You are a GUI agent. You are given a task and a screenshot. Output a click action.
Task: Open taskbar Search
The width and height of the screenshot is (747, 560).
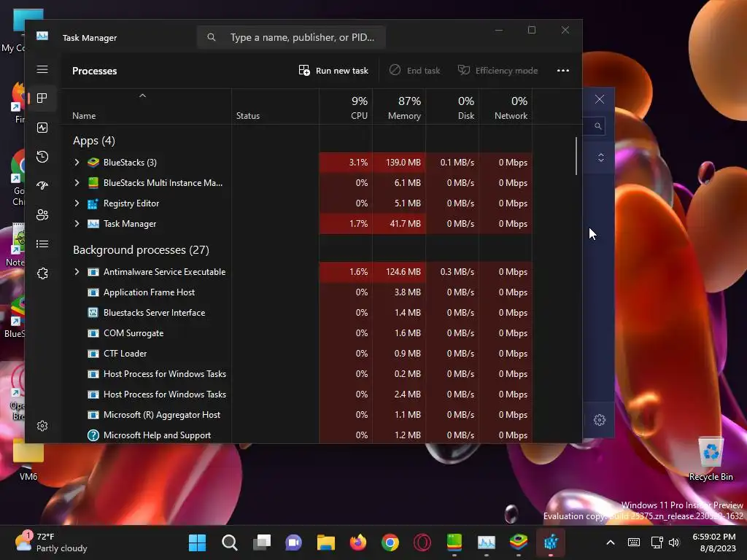click(230, 542)
